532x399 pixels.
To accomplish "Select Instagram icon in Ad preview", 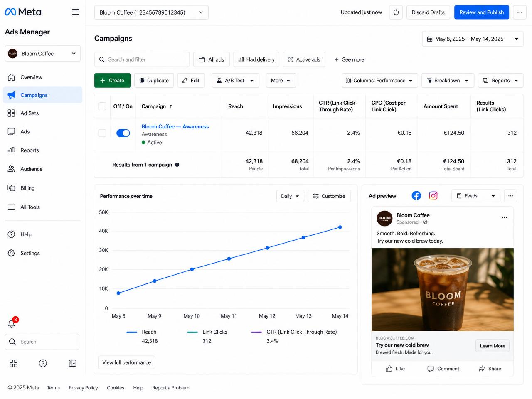I will click(433, 196).
